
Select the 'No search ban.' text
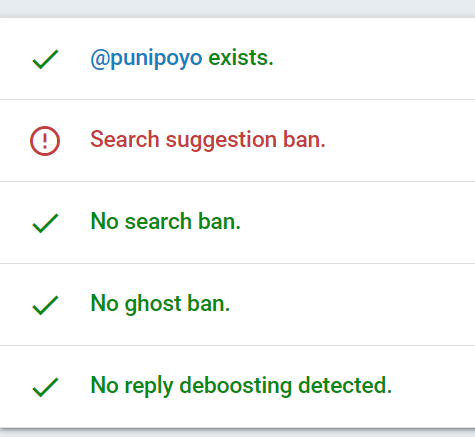(x=166, y=221)
